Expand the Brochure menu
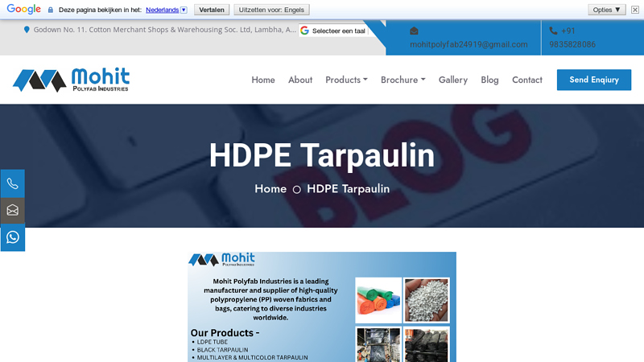 click(x=403, y=80)
